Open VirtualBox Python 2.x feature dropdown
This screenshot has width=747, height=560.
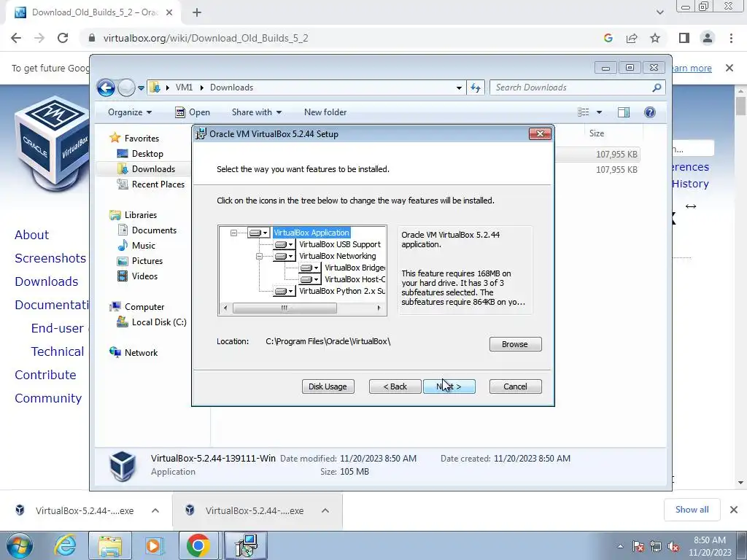tap(285, 291)
